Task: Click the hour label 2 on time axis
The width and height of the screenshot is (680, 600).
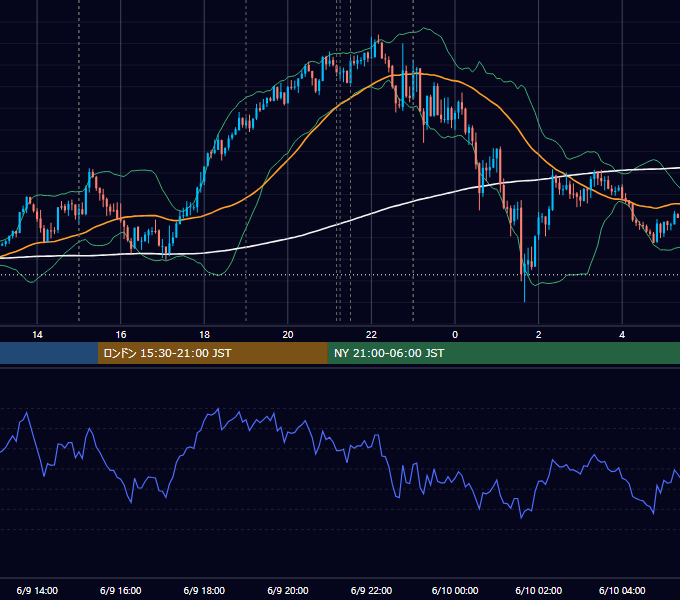Action: [539, 334]
